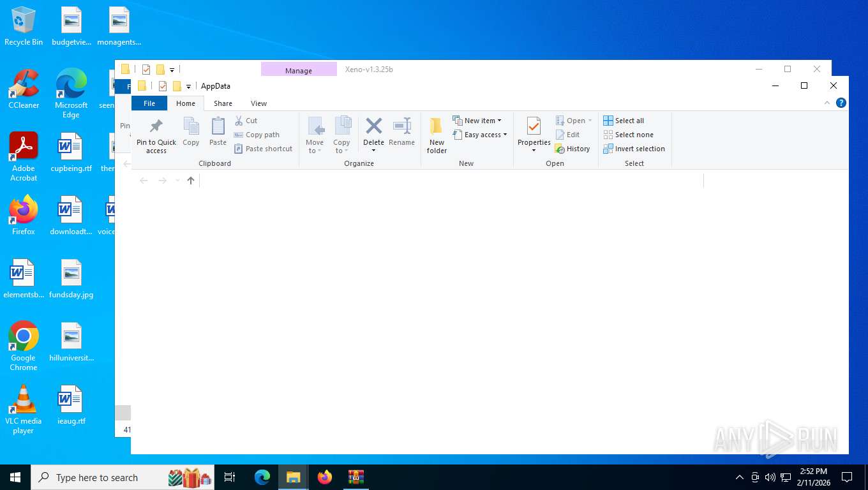Click Select all
868x490 pixels.
pyautogui.click(x=624, y=121)
